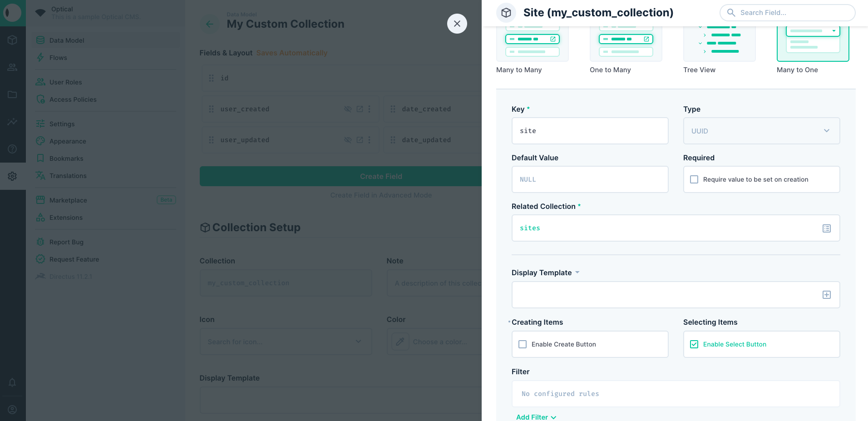The image size is (868, 421).
Task: Open the Type UUID dropdown
Action: (x=761, y=131)
